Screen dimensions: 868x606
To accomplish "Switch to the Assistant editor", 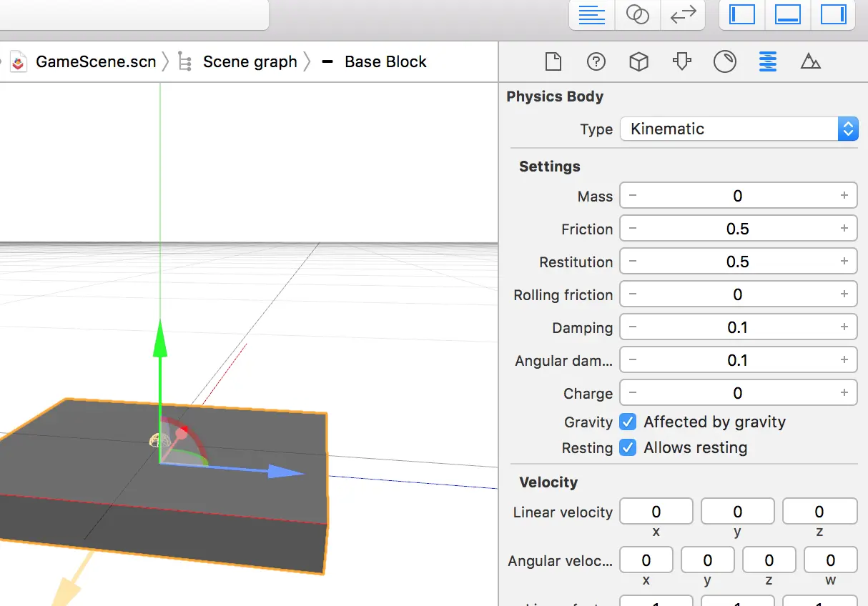I will click(x=637, y=14).
